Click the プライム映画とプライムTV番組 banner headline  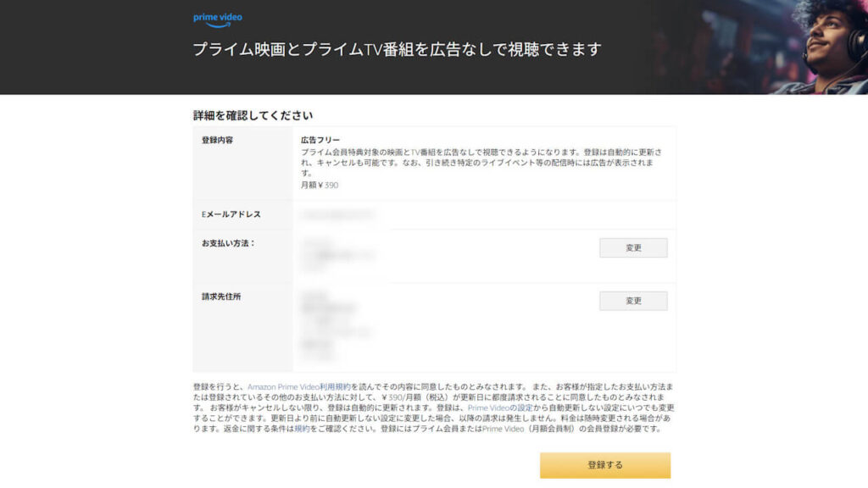pos(397,49)
